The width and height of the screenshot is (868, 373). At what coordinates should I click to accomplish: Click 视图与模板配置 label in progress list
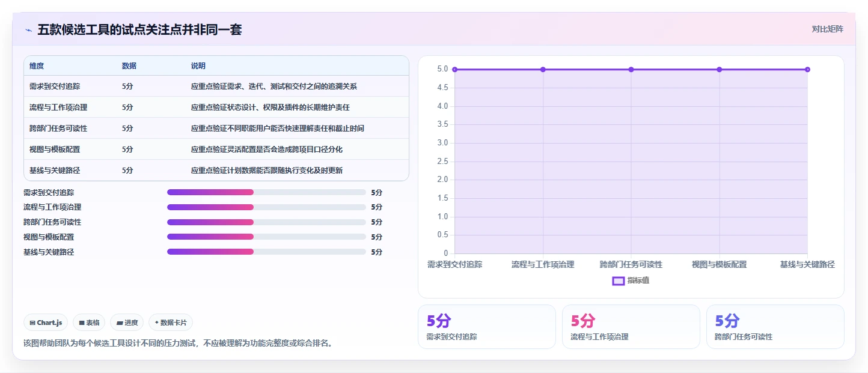49,237
